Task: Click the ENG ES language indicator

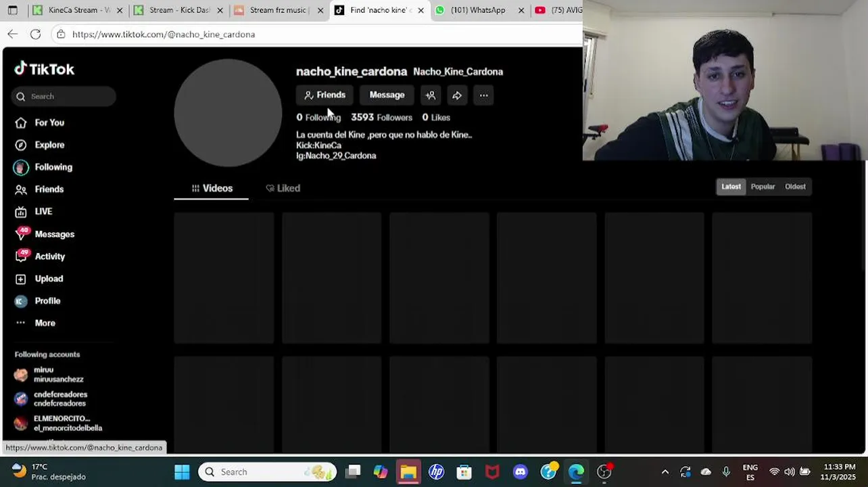Action: point(750,472)
